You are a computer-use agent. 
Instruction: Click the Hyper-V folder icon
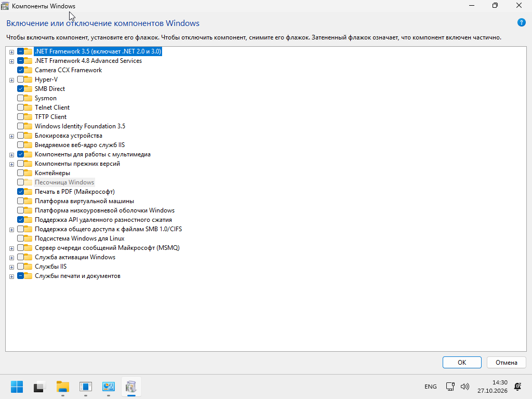tap(28, 79)
